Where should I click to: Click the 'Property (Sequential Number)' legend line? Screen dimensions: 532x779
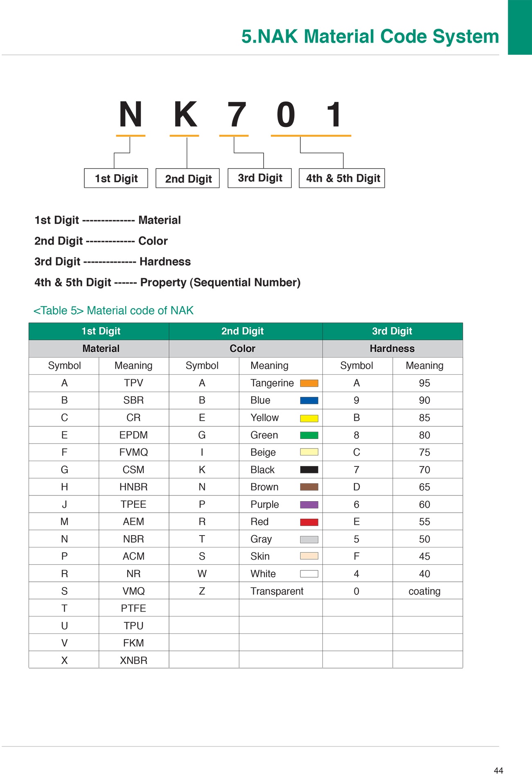pos(167,282)
